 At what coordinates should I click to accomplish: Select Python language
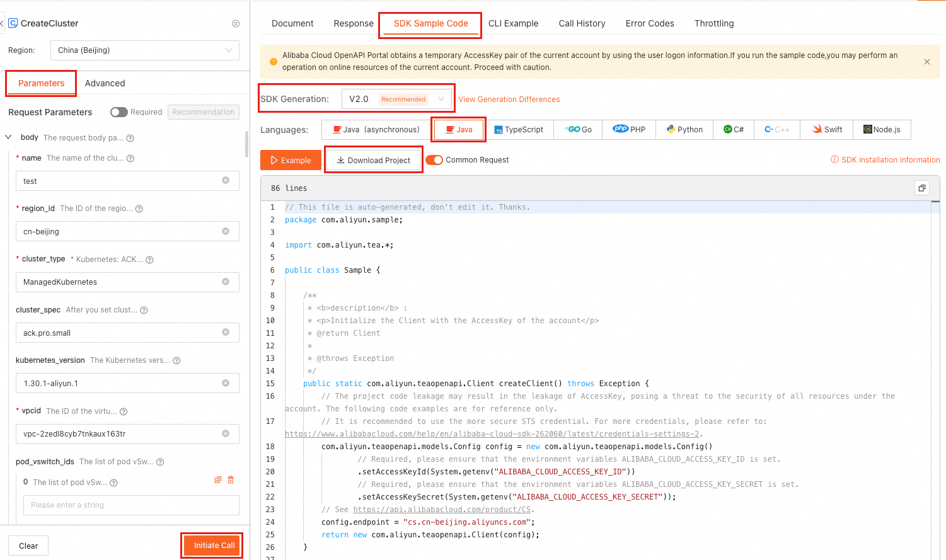(x=684, y=130)
